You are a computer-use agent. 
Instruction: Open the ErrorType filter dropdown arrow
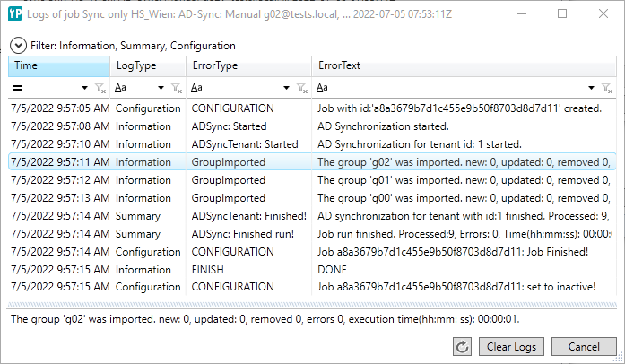[287, 88]
